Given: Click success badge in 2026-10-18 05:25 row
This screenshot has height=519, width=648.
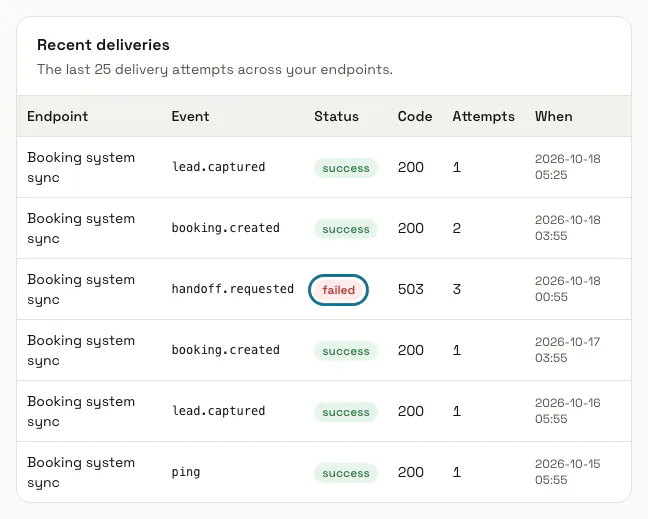Looking at the screenshot, I should tap(346, 168).
